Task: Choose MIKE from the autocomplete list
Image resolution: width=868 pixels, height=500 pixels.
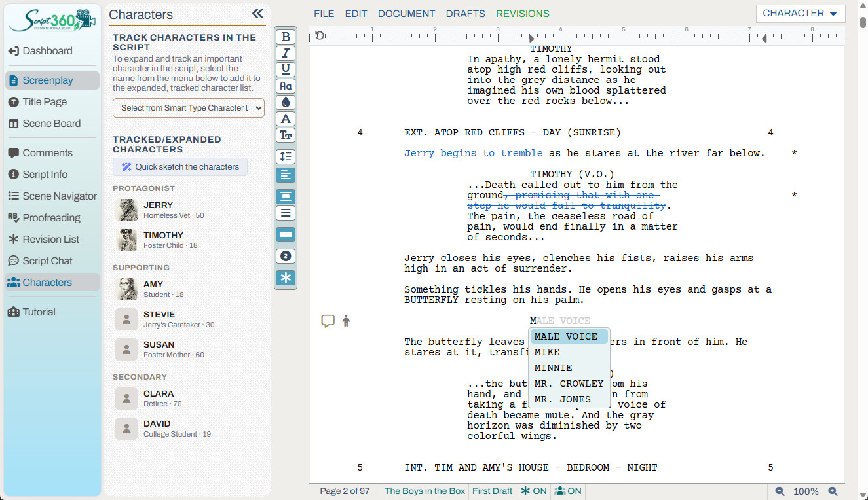Action: 569,352
